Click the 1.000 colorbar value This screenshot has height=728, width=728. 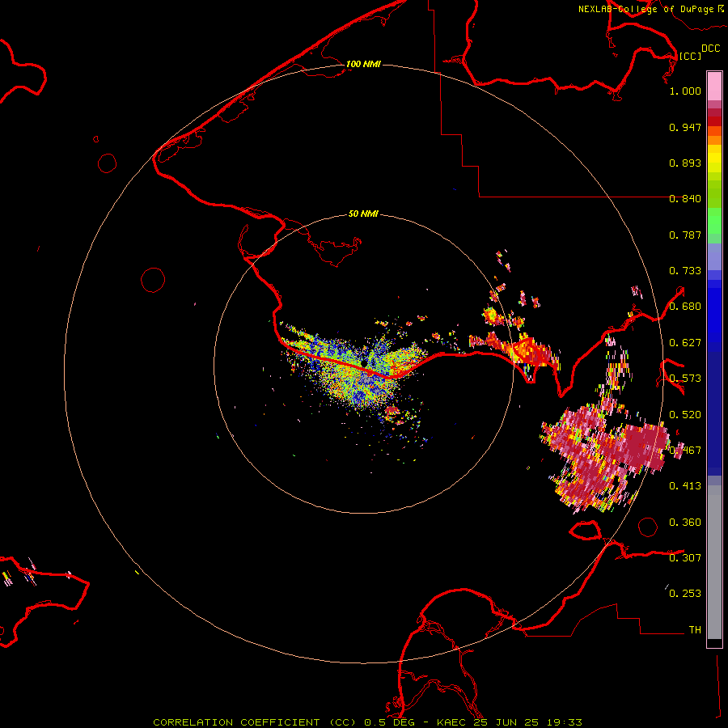point(685,91)
